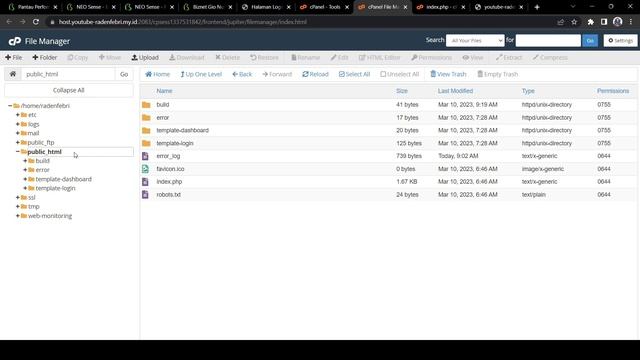
Task: Click the Permissions toolbar button
Action: click(431, 58)
